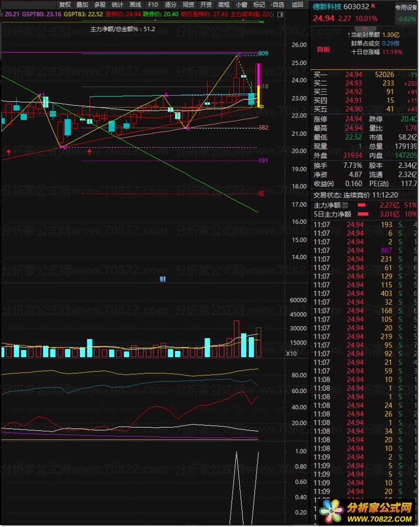Select the 11:07 trade row with volume 403
This screenshot has height=527, width=420.
point(365,294)
